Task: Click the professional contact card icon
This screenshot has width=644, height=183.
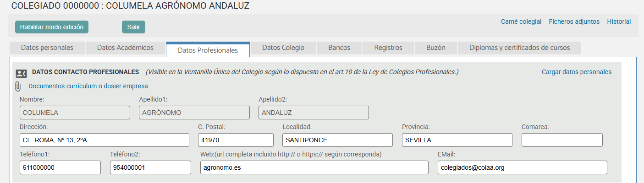Action: (x=21, y=73)
